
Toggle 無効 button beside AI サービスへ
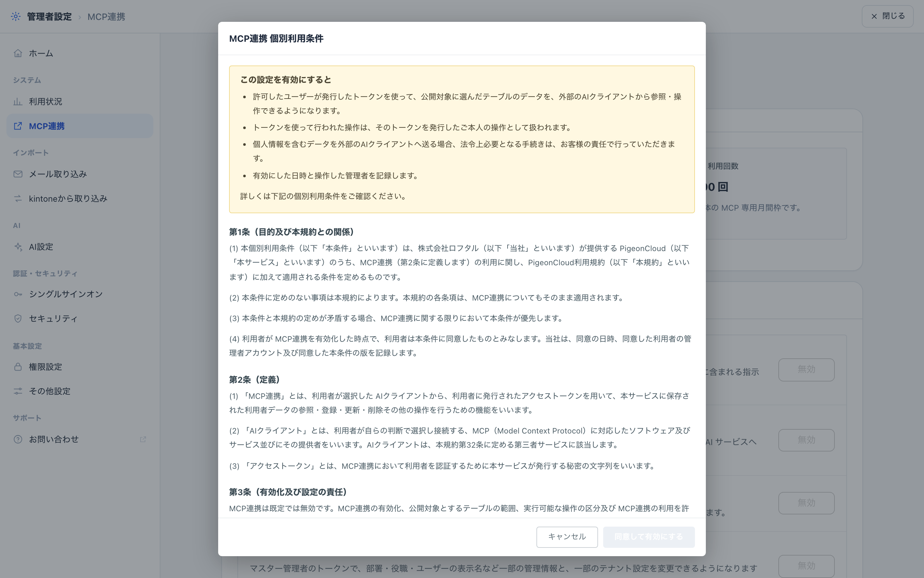click(806, 440)
